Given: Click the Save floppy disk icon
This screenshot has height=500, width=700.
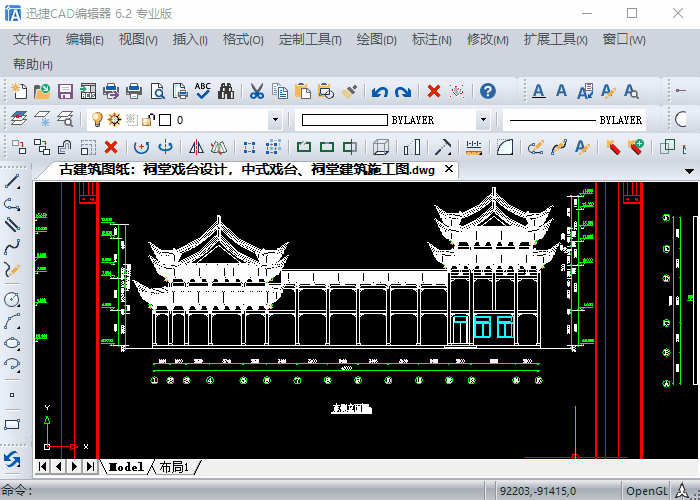Looking at the screenshot, I should (x=65, y=91).
